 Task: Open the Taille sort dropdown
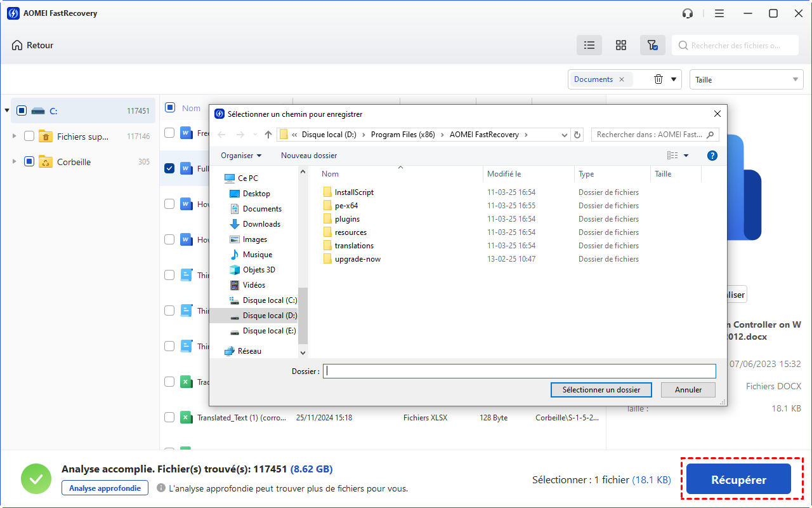[x=747, y=79]
